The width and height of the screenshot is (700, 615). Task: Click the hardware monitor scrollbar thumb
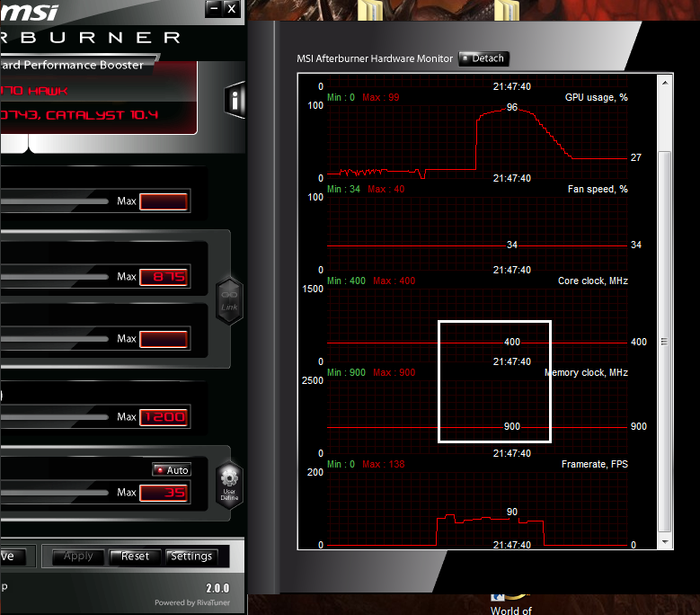point(665,342)
